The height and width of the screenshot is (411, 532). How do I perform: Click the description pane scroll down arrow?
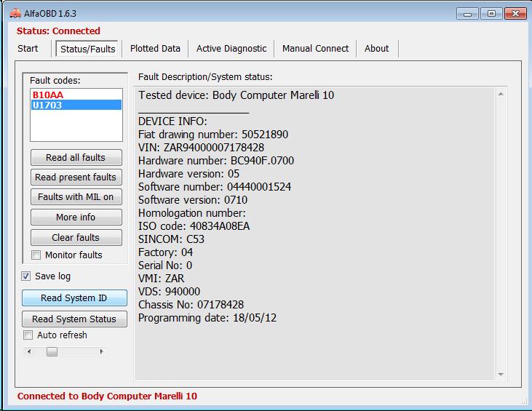501,375
